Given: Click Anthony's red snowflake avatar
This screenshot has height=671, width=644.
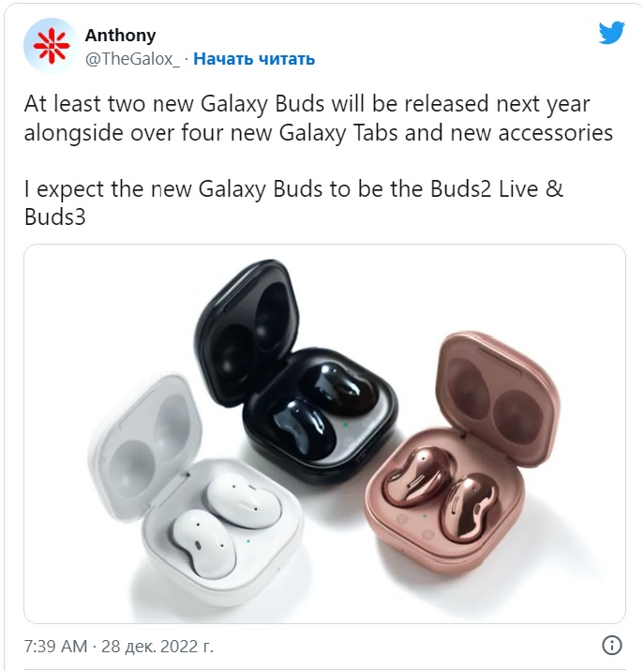Looking at the screenshot, I should pyautogui.click(x=51, y=45).
